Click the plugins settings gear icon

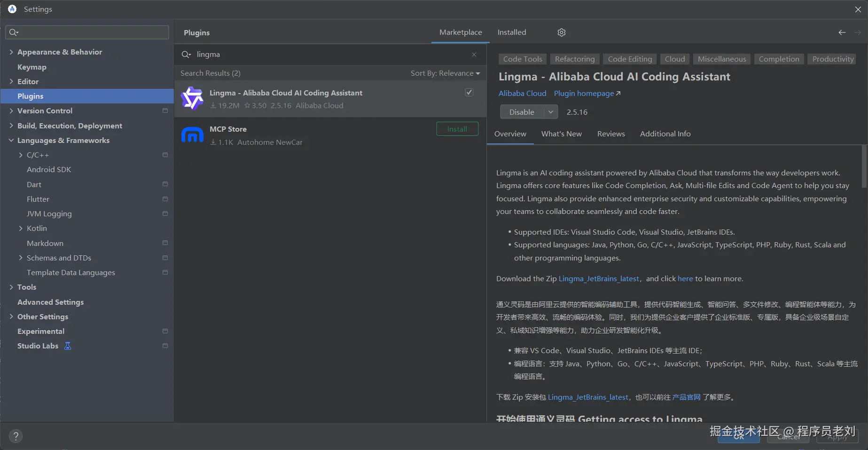click(562, 32)
